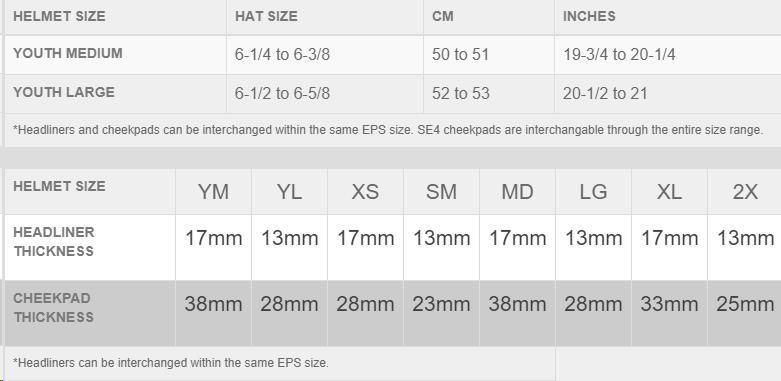The image size is (781, 381).
Task: Click the 33mm cheekpad value for XL
Action: click(669, 304)
